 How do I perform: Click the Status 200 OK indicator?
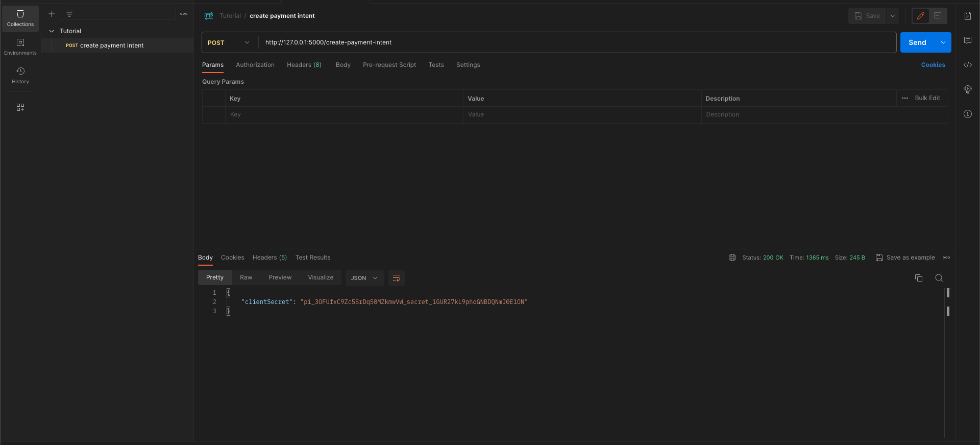coord(763,257)
